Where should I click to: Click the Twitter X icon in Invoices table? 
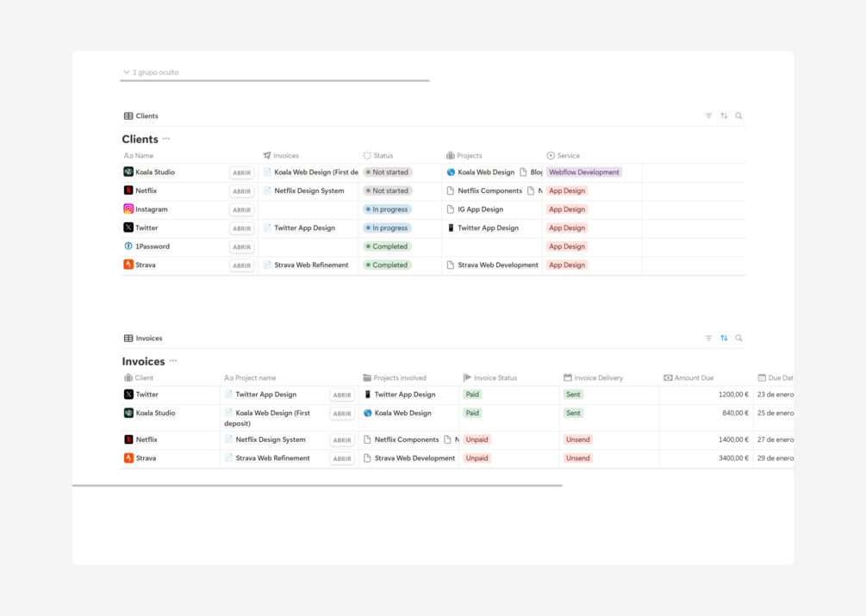pos(128,394)
